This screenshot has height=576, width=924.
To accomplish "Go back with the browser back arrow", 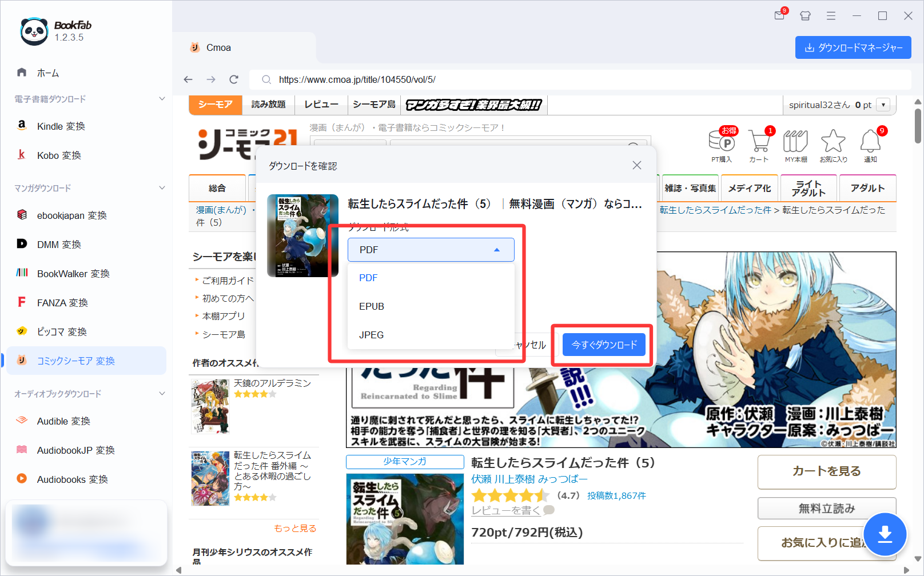I will coord(188,79).
